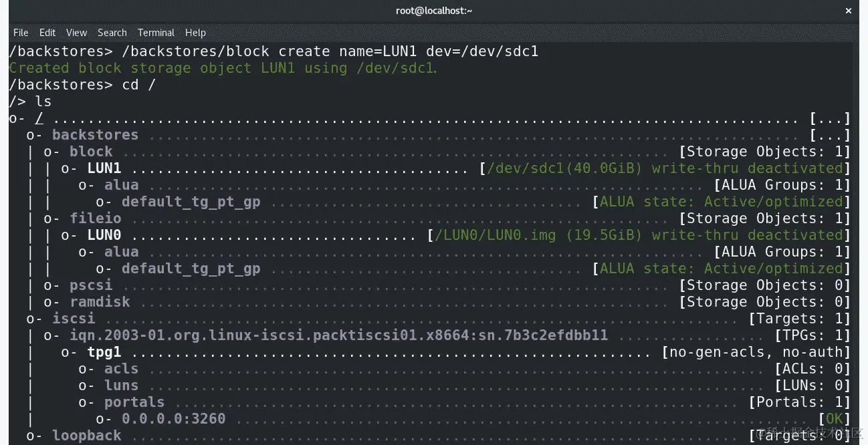Click the 'pscsi' node text

click(x=91, y=285)
